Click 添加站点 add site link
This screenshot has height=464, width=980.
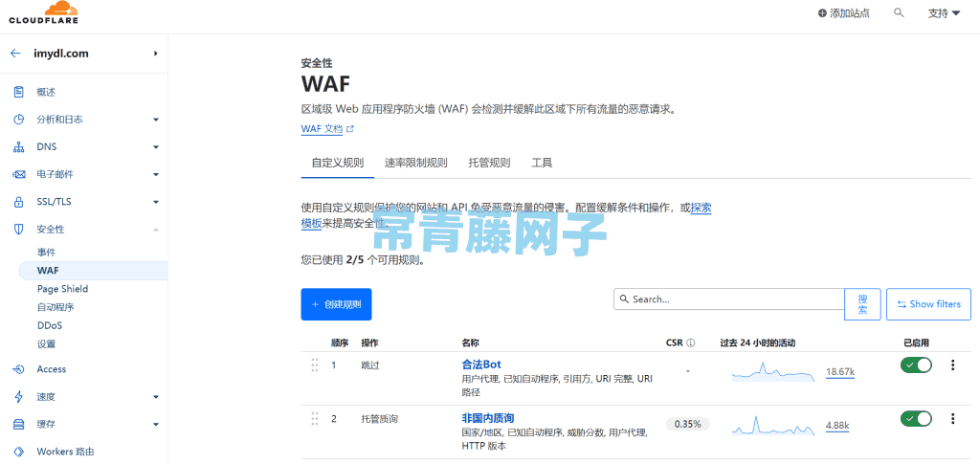coord(844,13)
